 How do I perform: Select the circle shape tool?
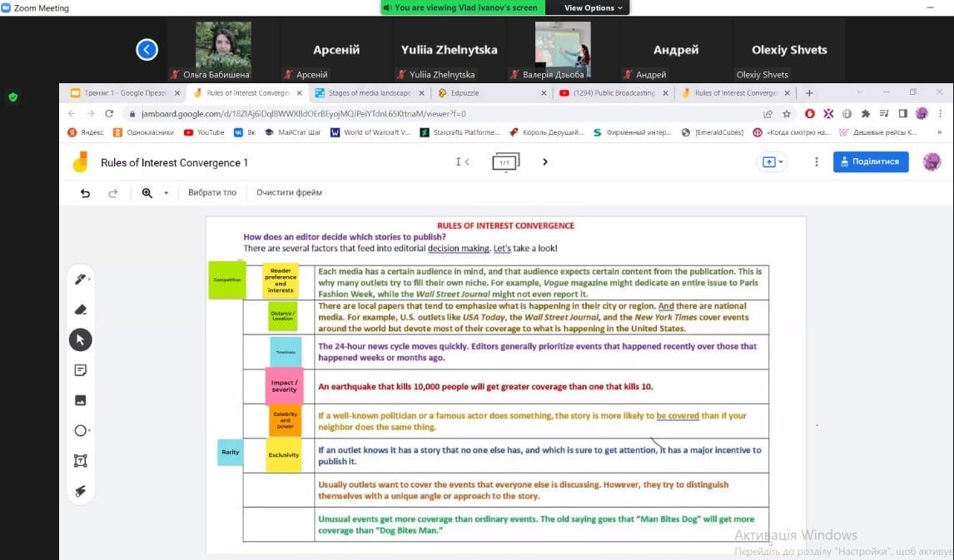[x=81, y=430]
